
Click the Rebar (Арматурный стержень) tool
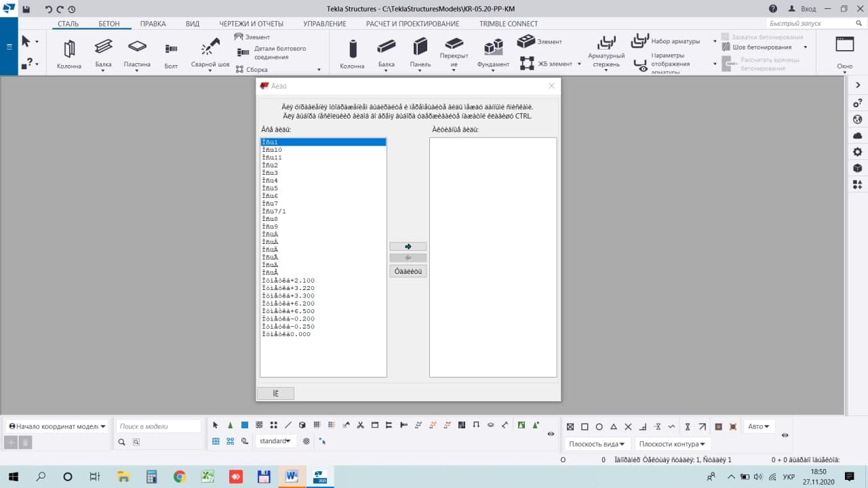606,50
